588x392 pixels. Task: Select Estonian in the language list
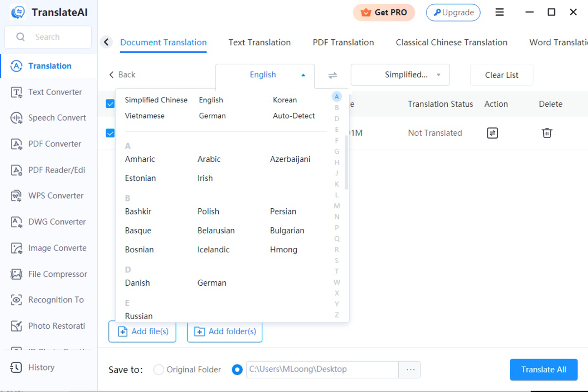pyautogui.click(x=140, y=178)
